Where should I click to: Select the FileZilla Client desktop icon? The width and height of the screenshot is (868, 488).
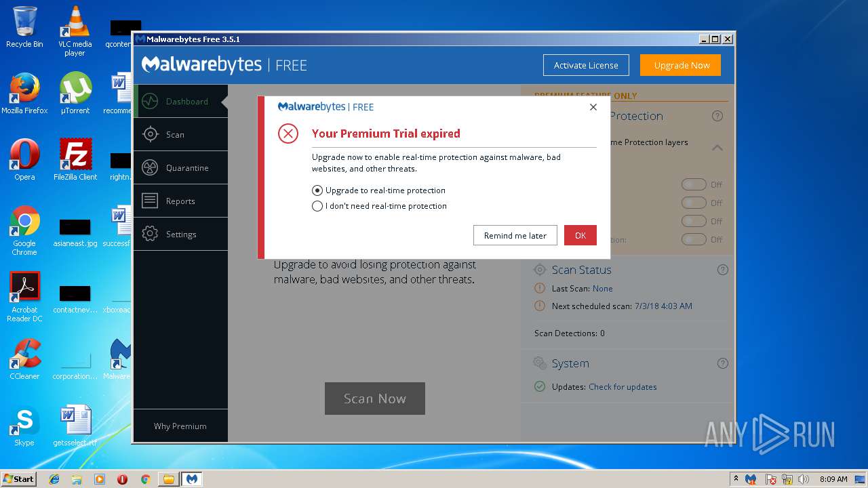click(x=75, y=160)
